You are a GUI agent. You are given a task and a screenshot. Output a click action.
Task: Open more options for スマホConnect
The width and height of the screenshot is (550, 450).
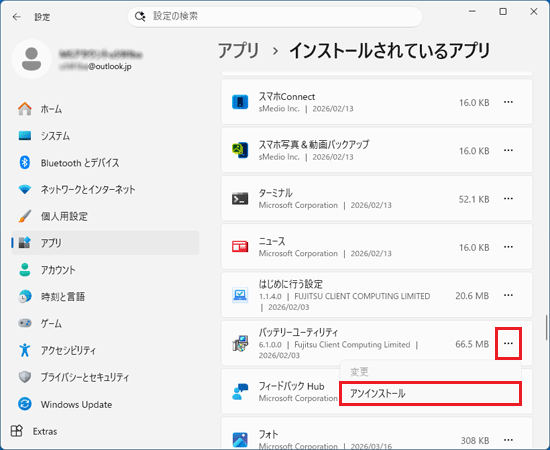pyautogui.click(x=508, y=102)
